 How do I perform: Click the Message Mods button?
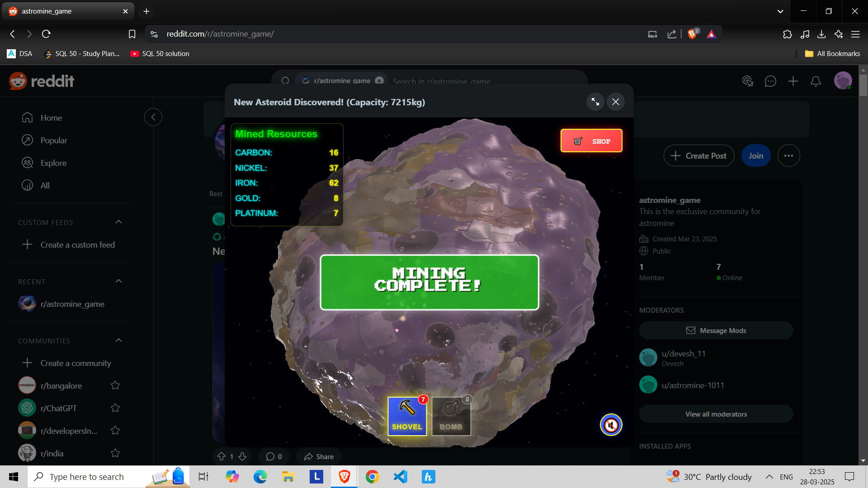tap(716, 330)
